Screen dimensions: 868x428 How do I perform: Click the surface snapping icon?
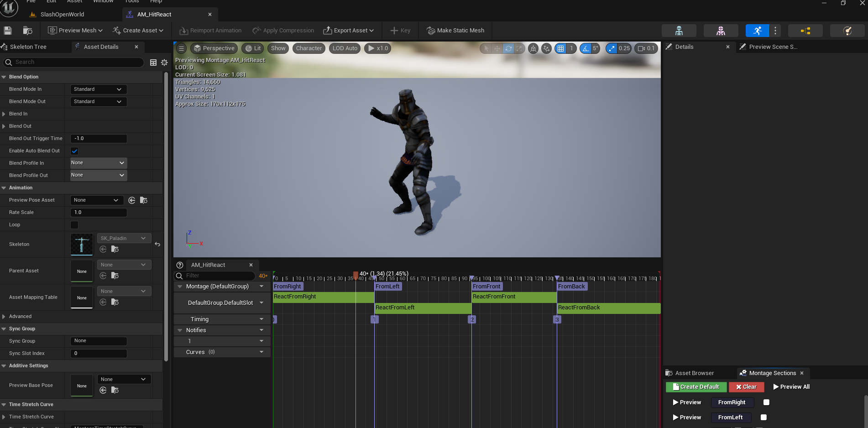coord(546,48)
